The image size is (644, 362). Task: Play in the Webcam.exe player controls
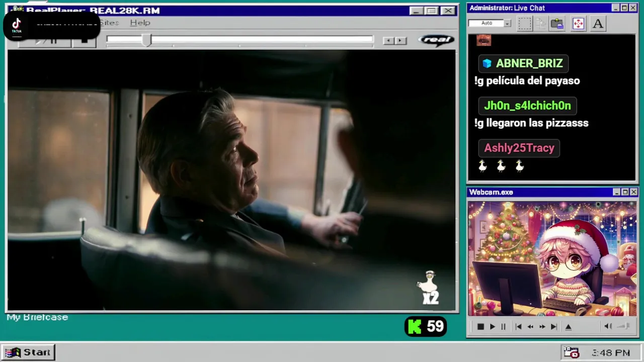(492, 327)
